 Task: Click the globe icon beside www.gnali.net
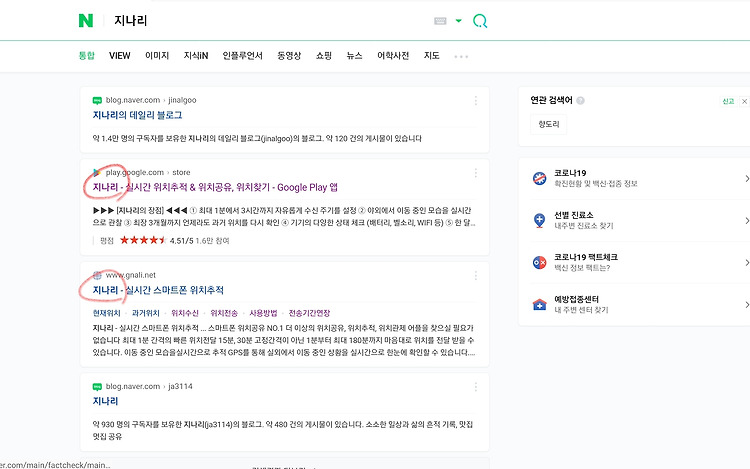pos(97,275)
